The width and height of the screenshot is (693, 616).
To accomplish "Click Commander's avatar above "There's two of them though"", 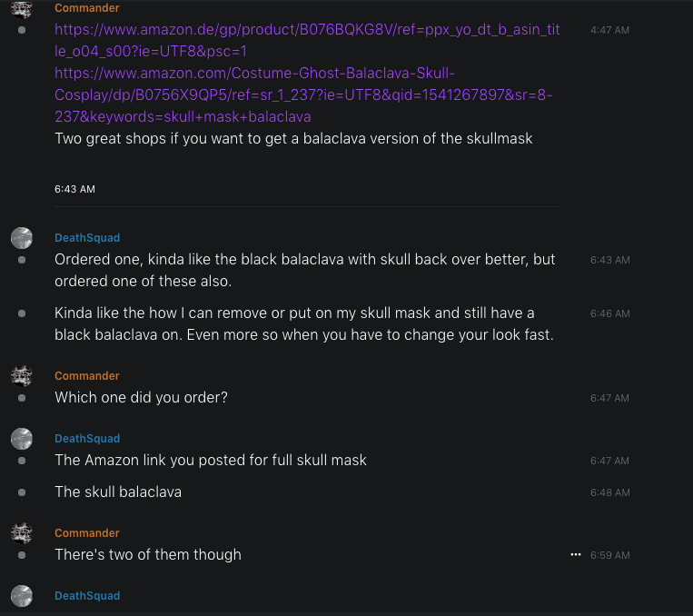I will (x=22, y=533).
